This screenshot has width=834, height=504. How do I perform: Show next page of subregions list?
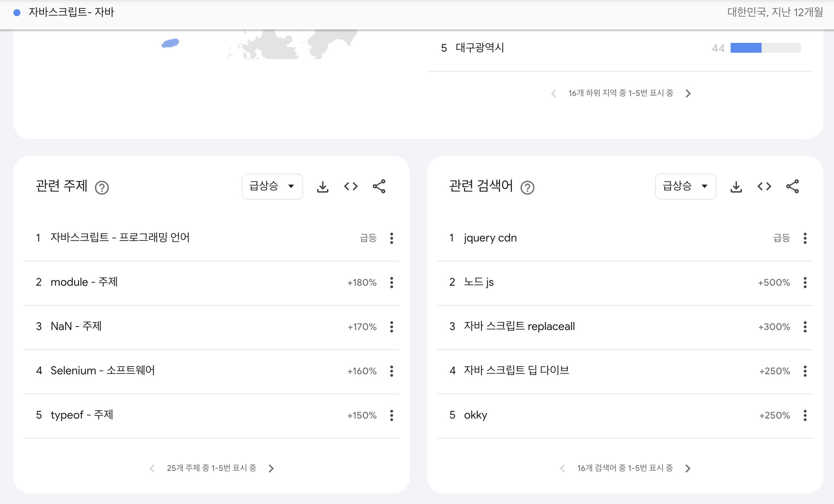[x=688, y=93]
